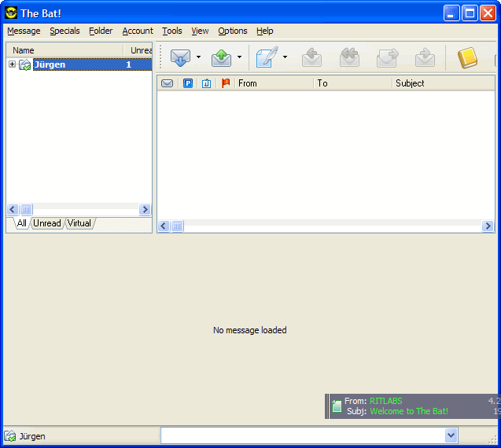The width and height of the screenshot is (501, 448).
Task: Click folder pane left scroll arrow
Action: tap(13, 210)
